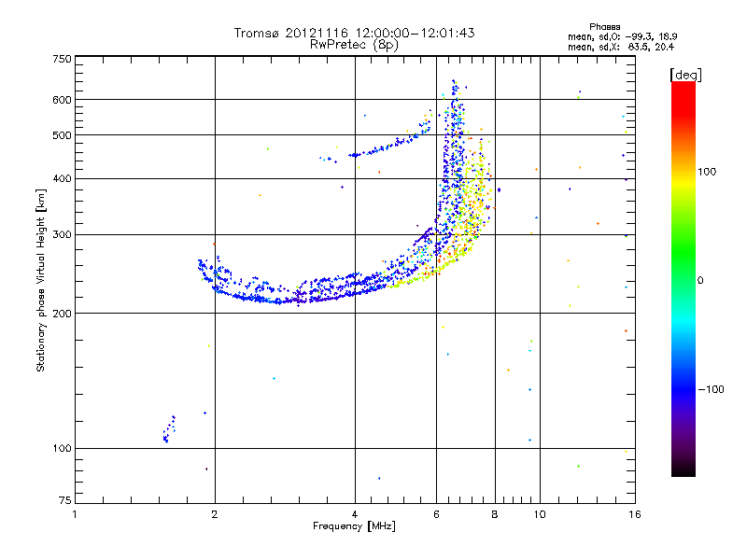
Task: Click x-axis tick label '6'
Action: (x=436, y=514)
